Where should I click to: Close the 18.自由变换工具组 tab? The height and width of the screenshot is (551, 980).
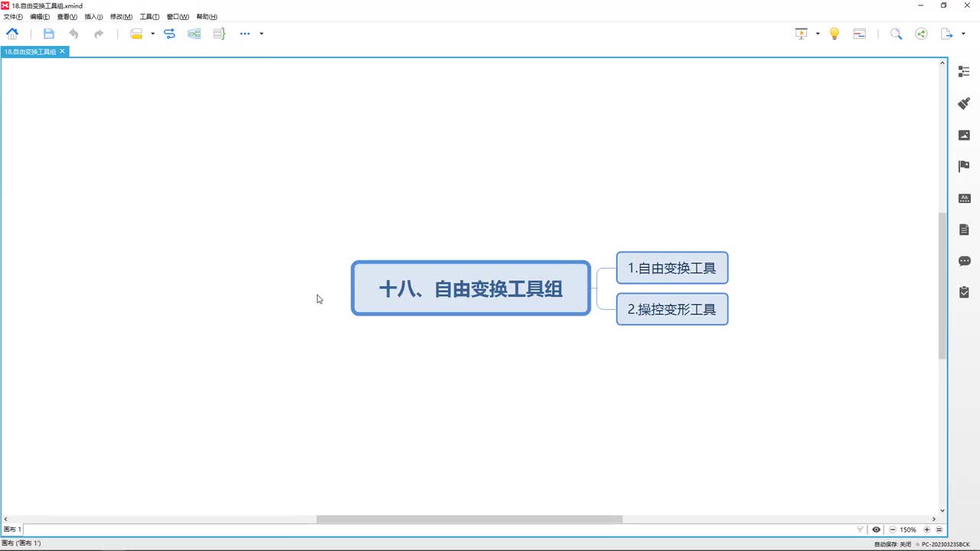tap(63, 51)
